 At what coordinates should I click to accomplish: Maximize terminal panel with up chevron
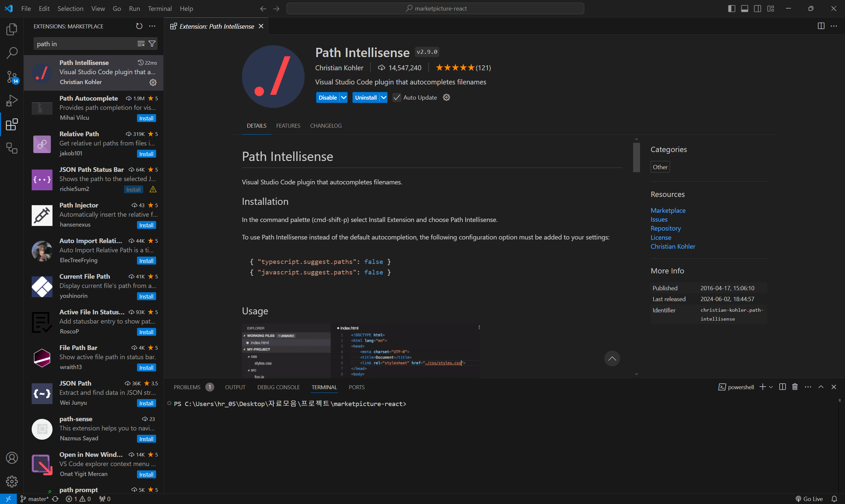click(x=821, y=387)
